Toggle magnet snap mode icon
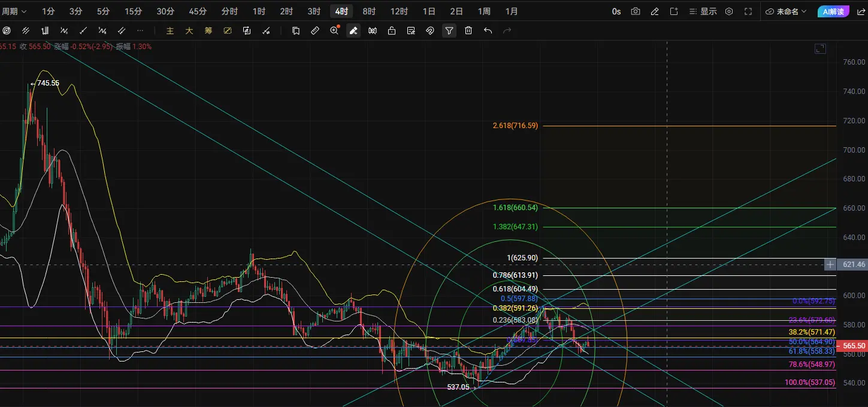 [373, 31]
